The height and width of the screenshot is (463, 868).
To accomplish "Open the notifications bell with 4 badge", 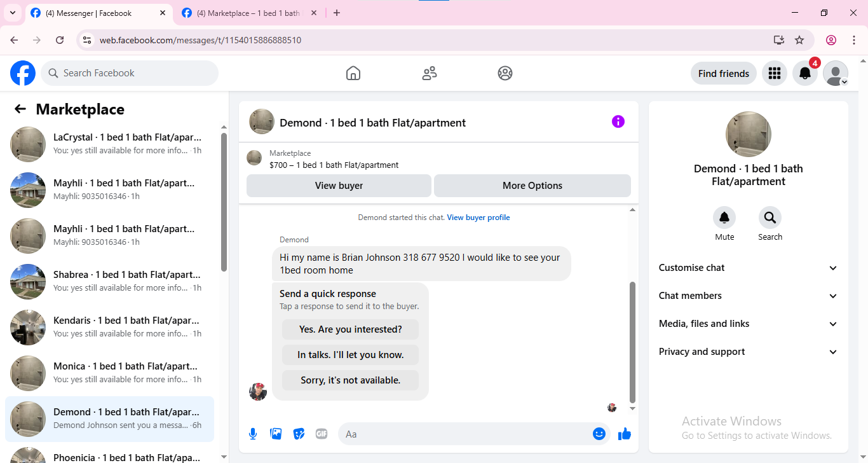I will coord(805,73).
